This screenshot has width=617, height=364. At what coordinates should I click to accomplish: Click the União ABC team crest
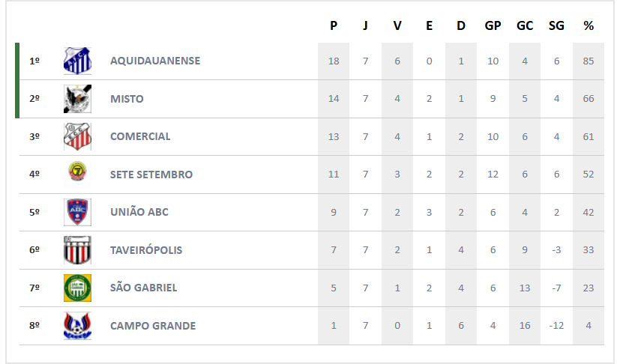tap(77, 212)
